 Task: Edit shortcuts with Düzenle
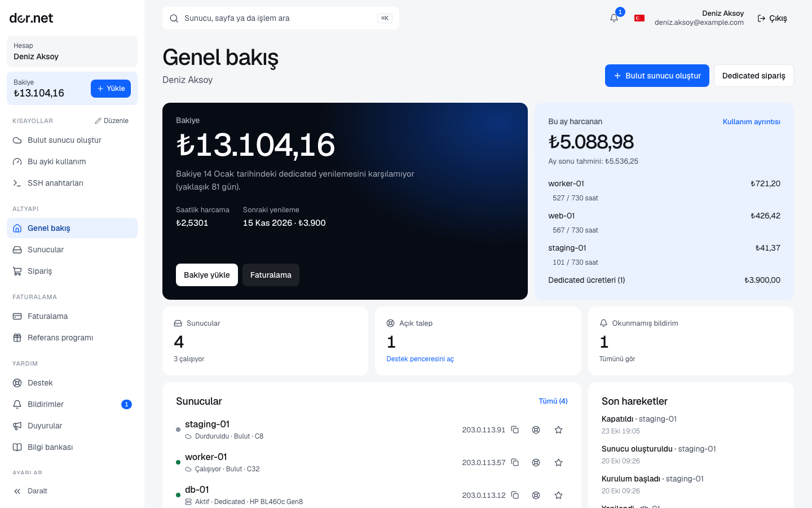pyautogui.click(x=112, y=121)
